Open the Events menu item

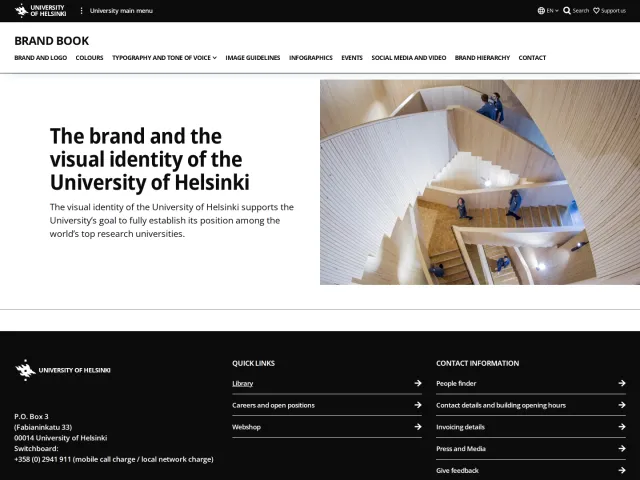pos(352,58)
